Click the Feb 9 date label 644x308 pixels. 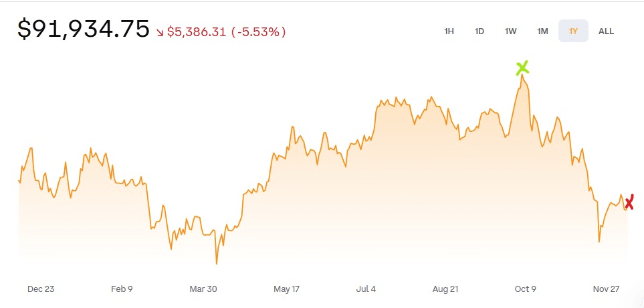tap(122, 289)
